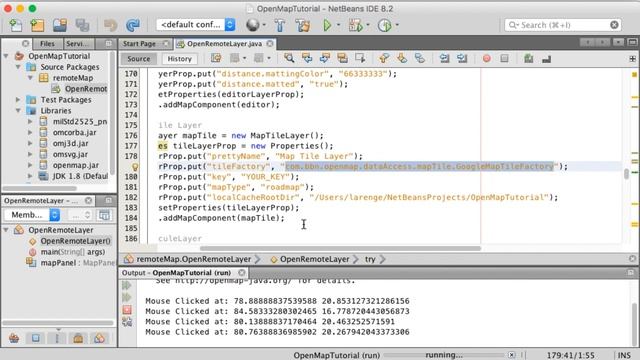Open the Members filter dropdown in Navigator
The height and width of the screenshot is (360, 640).
point(32,215)
